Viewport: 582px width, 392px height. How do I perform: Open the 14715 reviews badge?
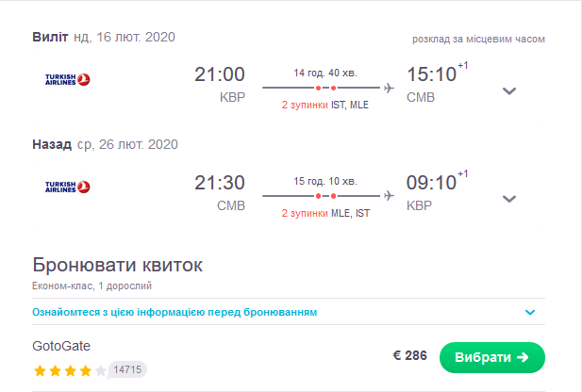tap(128, 369)
